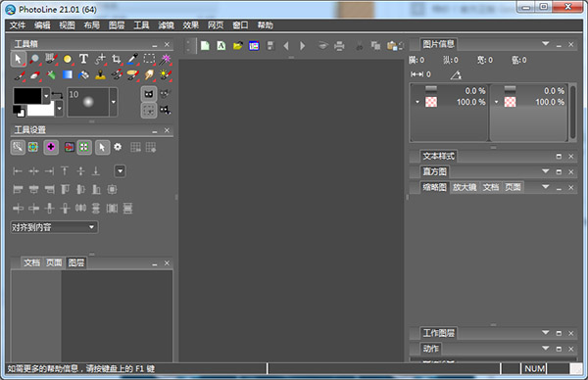Click the Print toolbar icon
This screenshot has width=588, height=380.
pos(339,46)
